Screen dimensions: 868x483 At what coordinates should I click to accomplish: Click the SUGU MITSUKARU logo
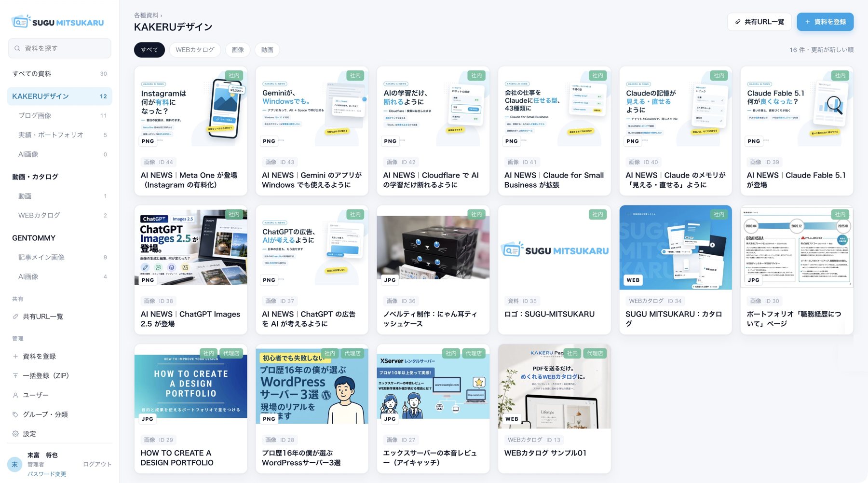tap(58, 22)
